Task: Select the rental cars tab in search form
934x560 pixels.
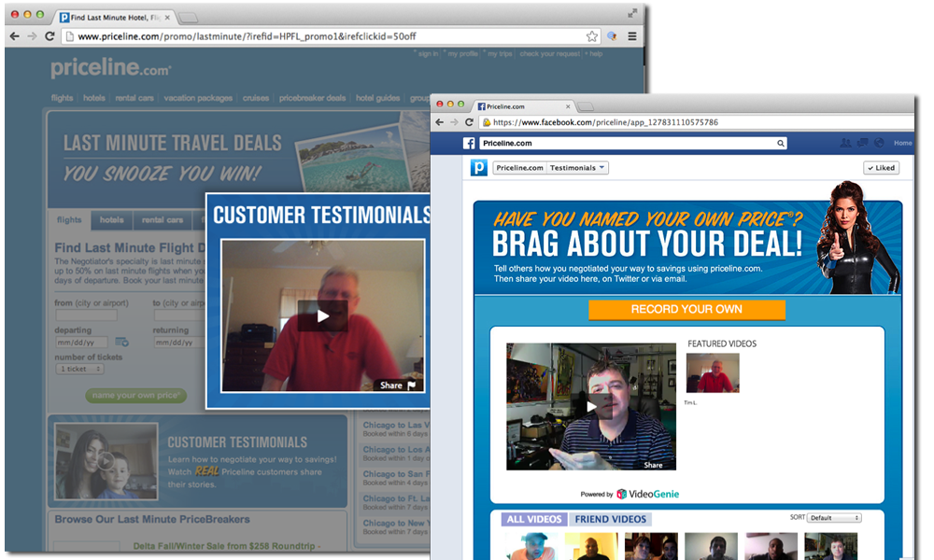Action: (163, 220)
